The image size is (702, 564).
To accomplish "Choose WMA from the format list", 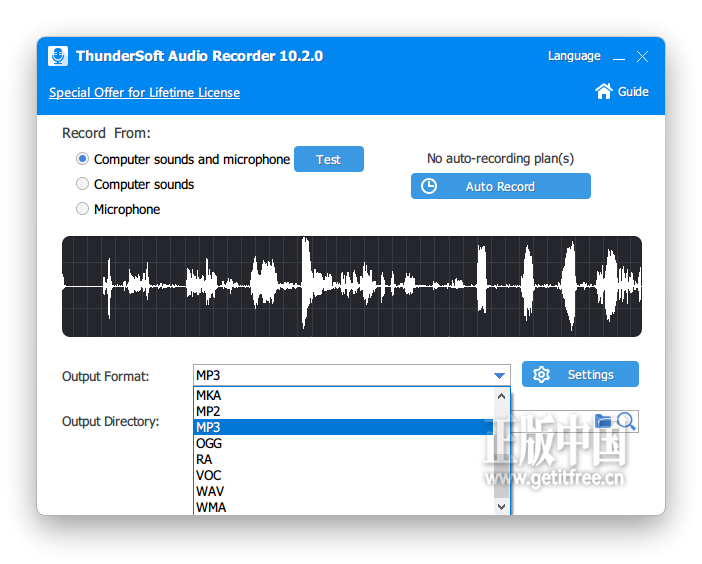I will click(x=343, y=508).
